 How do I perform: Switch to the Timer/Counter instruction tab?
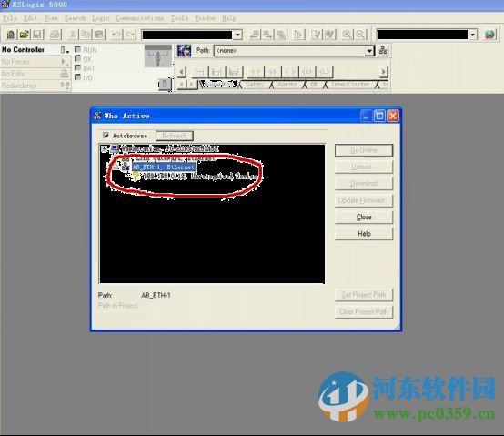pos(350,85)
